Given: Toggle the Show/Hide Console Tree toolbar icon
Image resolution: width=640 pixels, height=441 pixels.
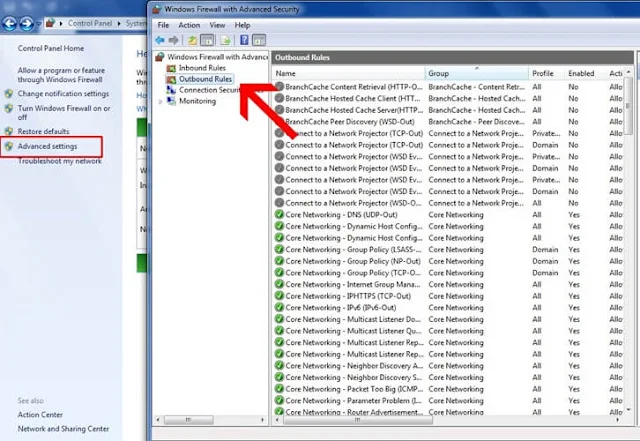Looking at the screenshot, I should point(207,40).
